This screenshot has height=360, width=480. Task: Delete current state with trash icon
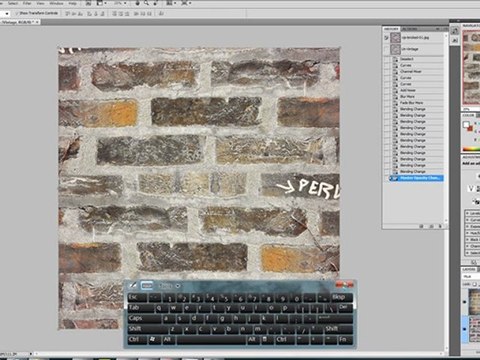440,226
